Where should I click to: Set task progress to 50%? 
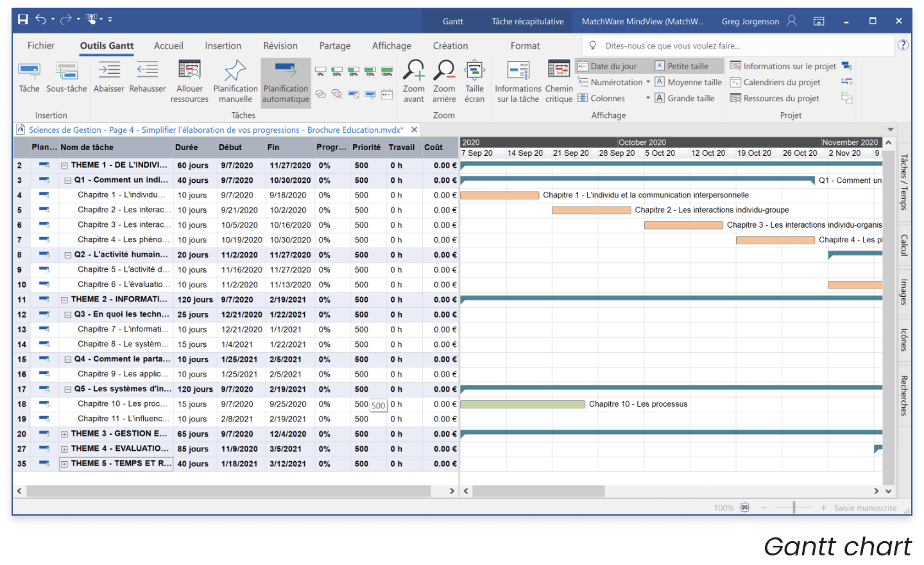[354, 71]
